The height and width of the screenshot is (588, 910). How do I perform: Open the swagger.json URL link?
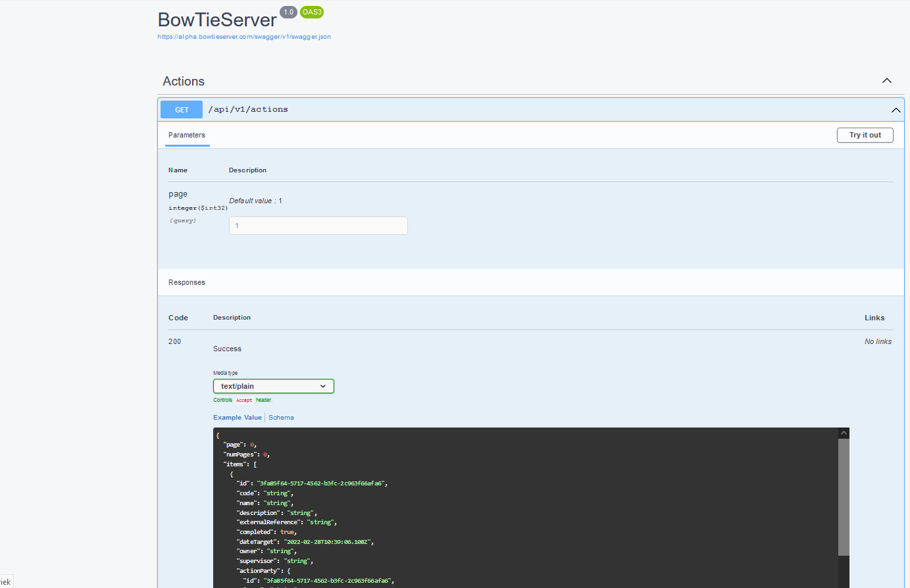244,37
